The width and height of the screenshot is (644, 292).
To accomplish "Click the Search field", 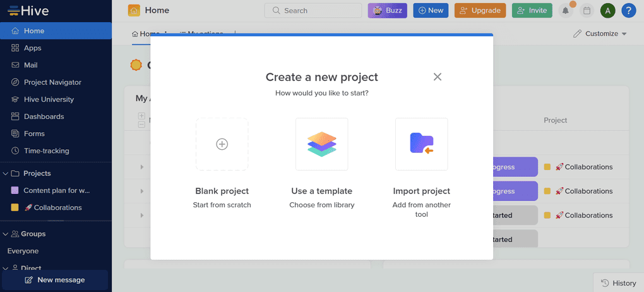I will click(313, 11).
